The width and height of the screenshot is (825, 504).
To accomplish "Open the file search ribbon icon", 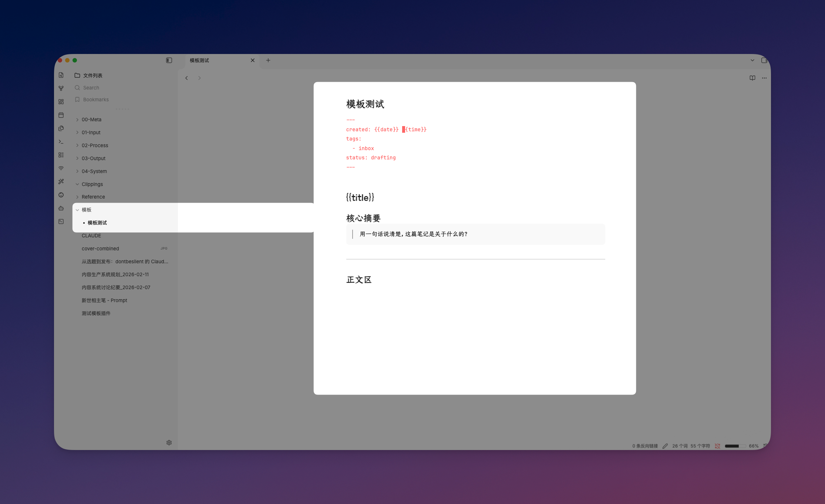I will pyautogui.click(x=61, y=75).
